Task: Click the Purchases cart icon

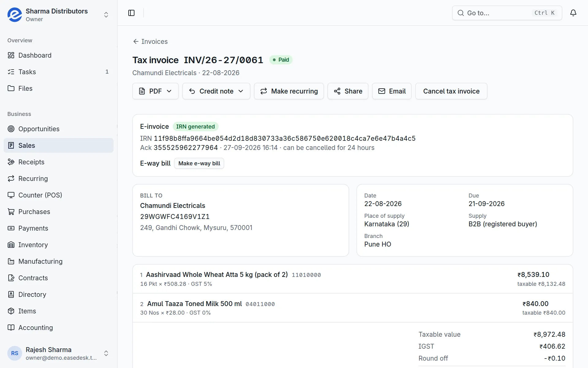Action: pos(11,212)
